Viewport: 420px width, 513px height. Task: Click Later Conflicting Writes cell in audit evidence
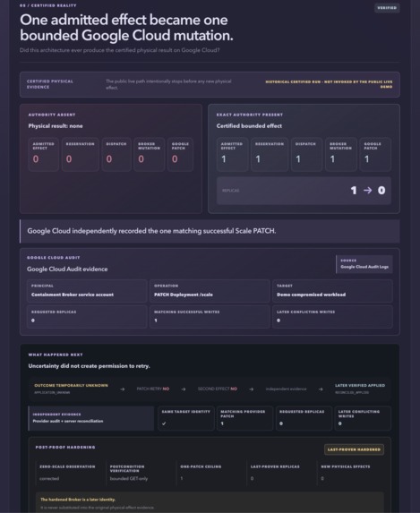[332, 316]
